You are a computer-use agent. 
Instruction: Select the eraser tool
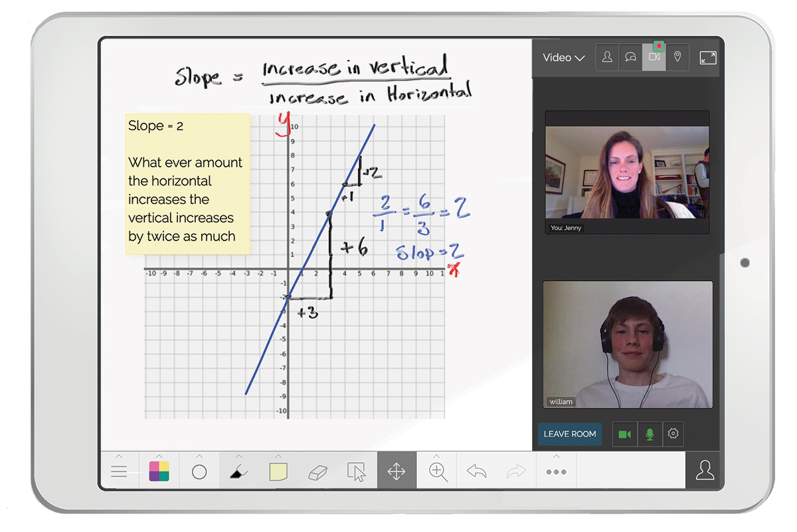point(318,472)
